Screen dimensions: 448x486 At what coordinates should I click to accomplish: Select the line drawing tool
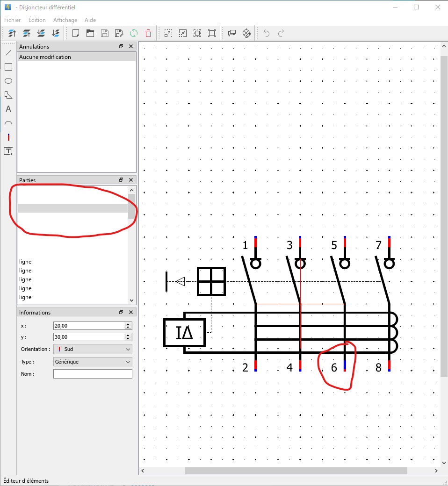click(x=8, y=52)
